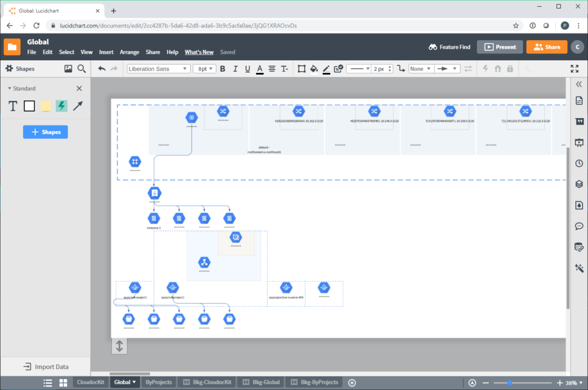Viewport: 588px width, 390px height.
Task: Click the Present button
Action: click(x=500, y=47)
